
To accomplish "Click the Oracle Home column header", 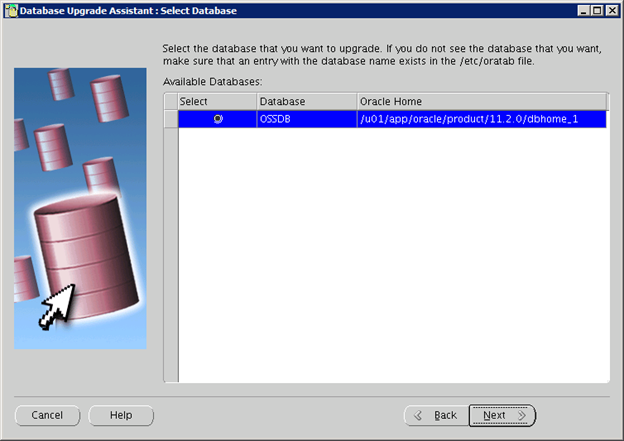I will [x=482, y=101].
